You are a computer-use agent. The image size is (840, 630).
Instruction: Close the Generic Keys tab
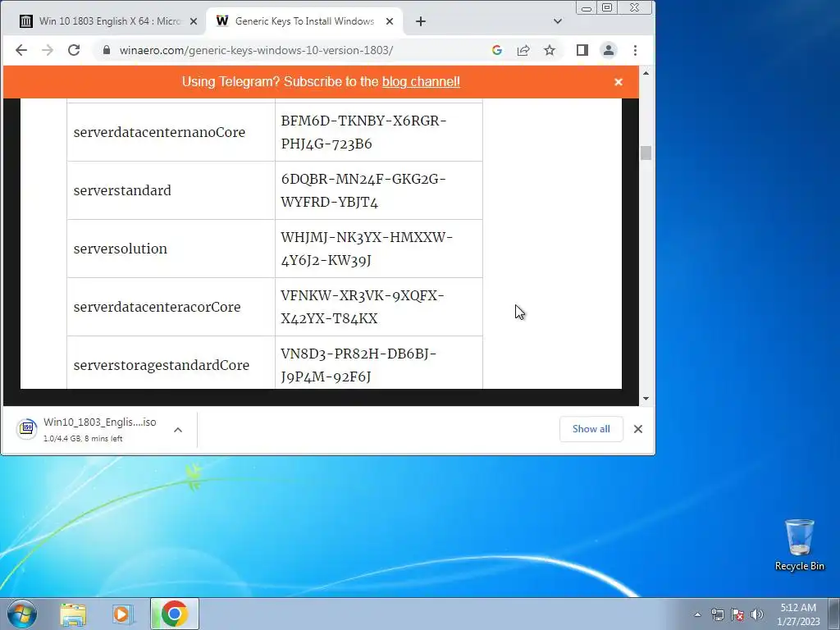(390, 21)
